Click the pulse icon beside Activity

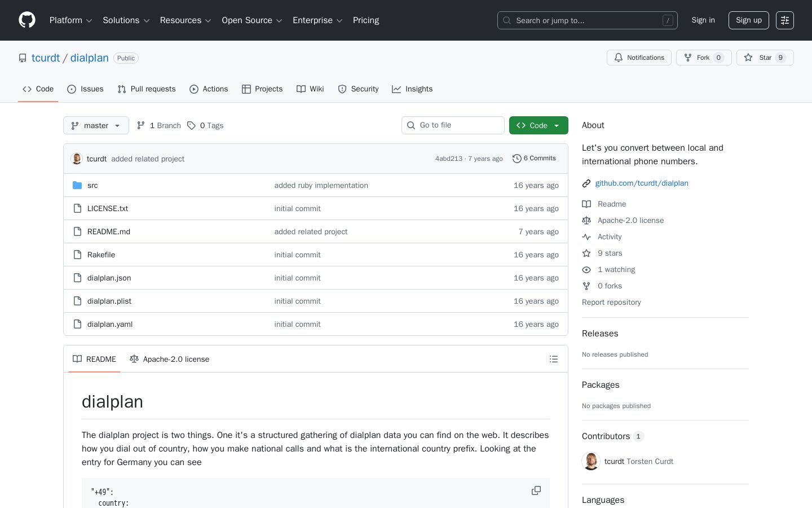(x=586, y=237)
